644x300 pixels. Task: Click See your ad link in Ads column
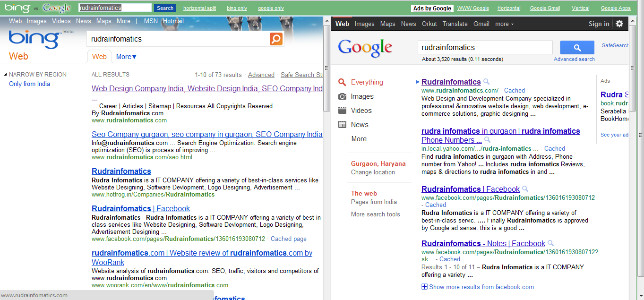pyautogui.click(x=614, y=135)
